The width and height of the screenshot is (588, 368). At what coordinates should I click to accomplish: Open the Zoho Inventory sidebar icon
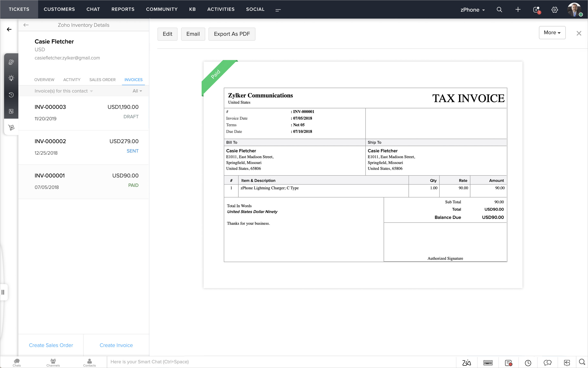click(11, 127)
